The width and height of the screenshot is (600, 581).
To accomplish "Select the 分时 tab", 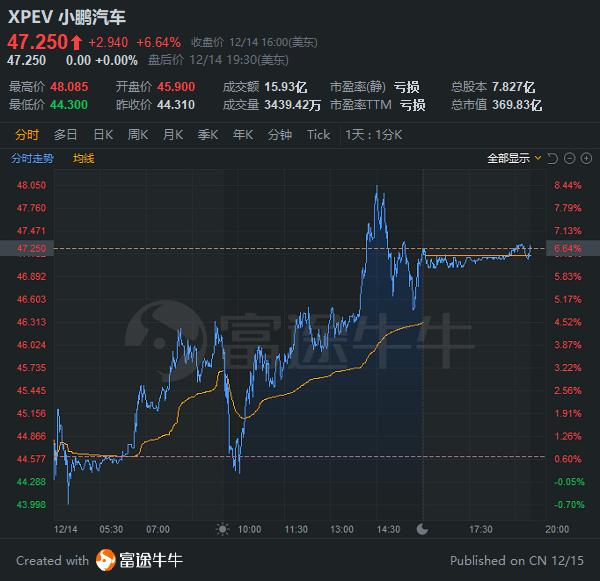I will (27, 135).
